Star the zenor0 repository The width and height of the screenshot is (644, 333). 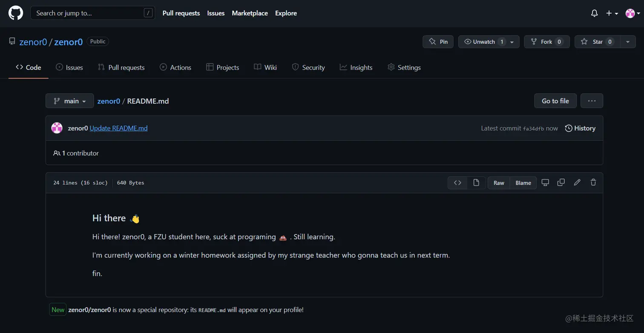(x=598, y=42)
